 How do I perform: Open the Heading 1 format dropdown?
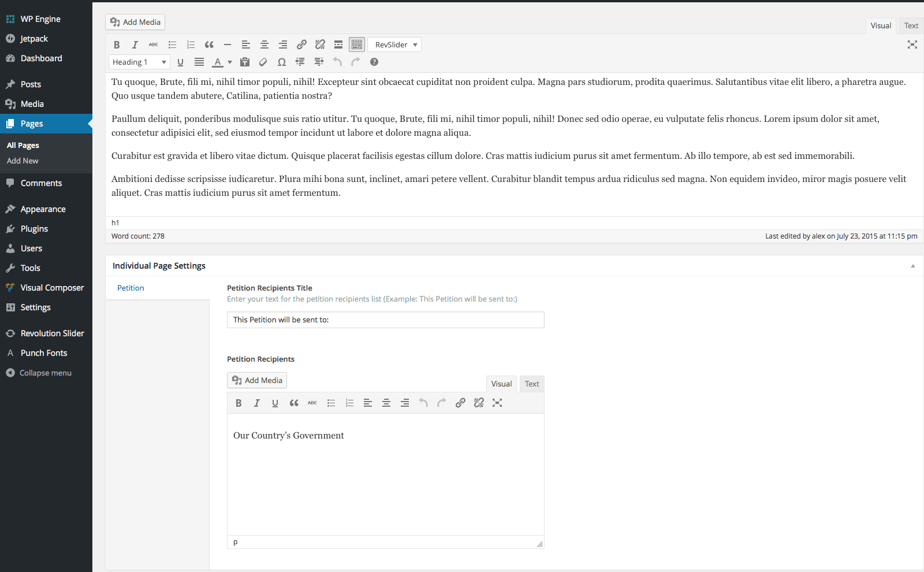139,62
